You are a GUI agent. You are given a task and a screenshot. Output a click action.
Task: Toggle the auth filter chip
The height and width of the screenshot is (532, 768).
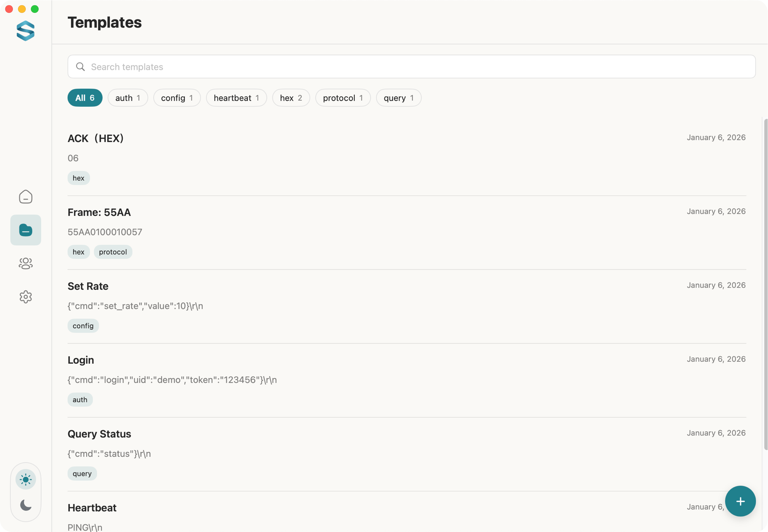coord(128,98)
